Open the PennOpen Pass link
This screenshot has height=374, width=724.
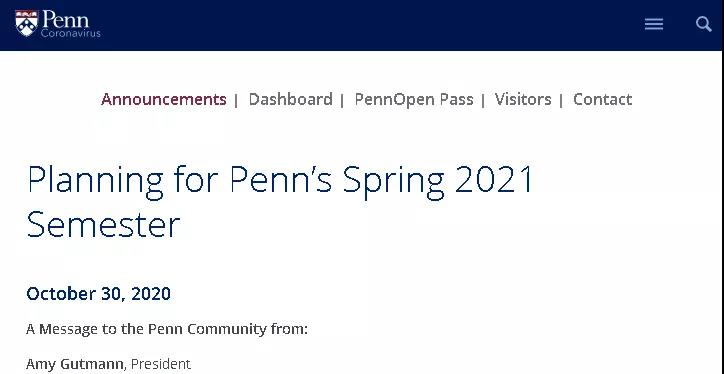tap(414, 100)
